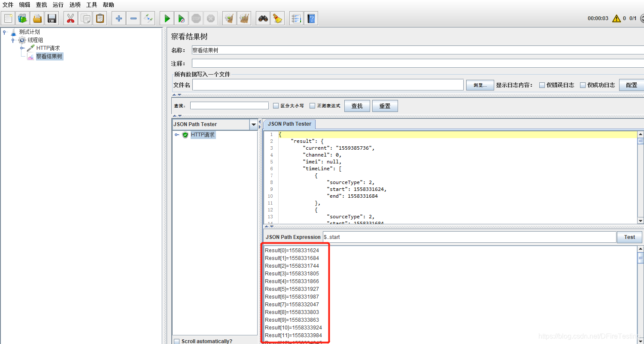Click the 查找 search button
Image resolution: width=644 pixels, height=344 pixels.
[357, 106]
